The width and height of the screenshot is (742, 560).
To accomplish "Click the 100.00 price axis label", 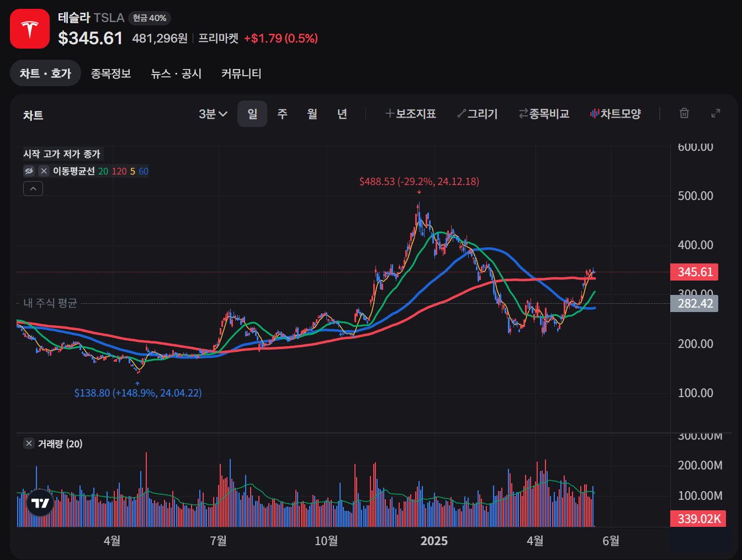I will tap(696, 393).
